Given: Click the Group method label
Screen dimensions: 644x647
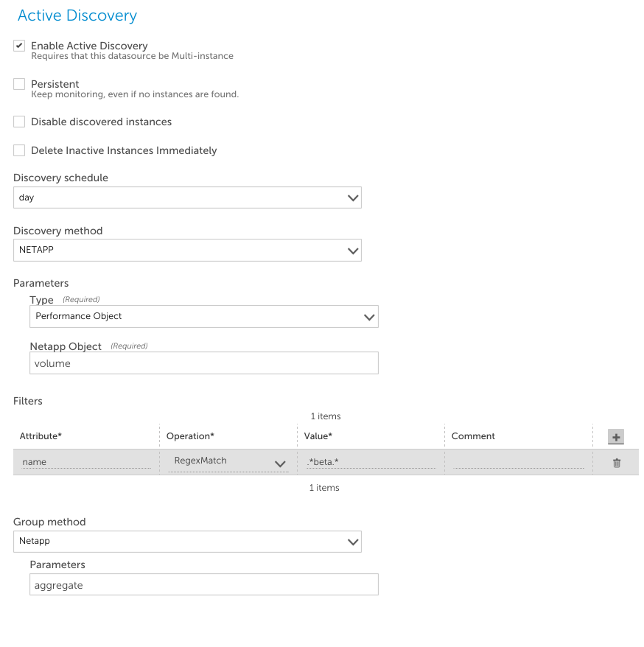Looking at the screenshot, I should (49, 522).
